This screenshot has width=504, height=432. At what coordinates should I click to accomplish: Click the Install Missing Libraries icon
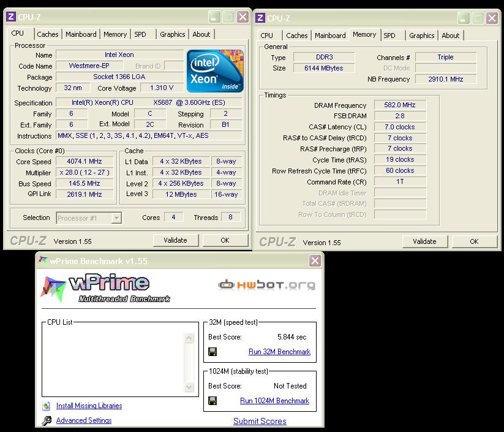[x=47, y=406]
